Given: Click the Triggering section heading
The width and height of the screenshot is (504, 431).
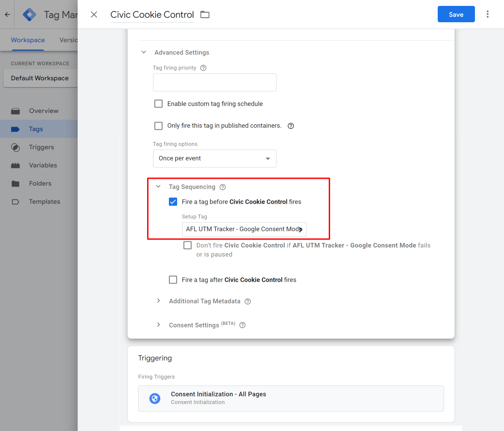Looking at the screenshot, I should (x=155, y=358).
